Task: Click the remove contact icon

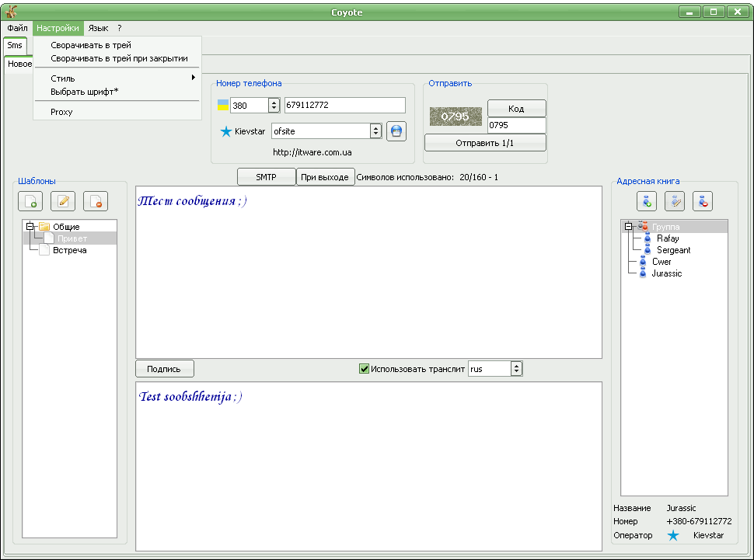Action: tap(703, 202)
